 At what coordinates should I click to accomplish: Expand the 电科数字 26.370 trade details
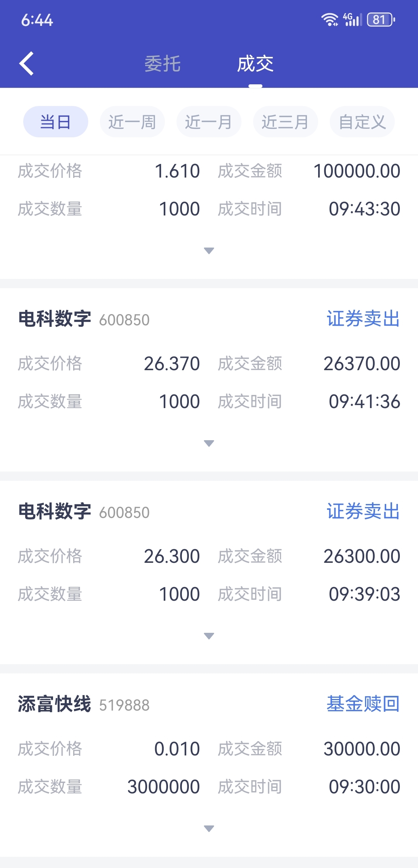[x=209, y=443]
